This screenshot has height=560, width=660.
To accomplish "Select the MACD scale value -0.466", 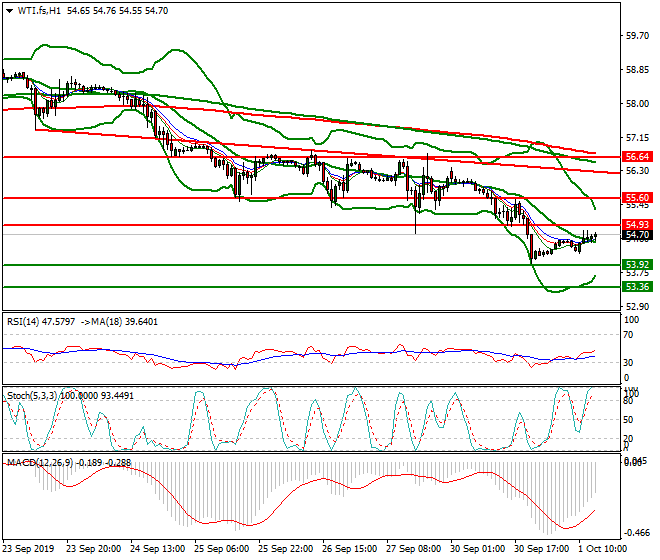I will pos(637,533).
